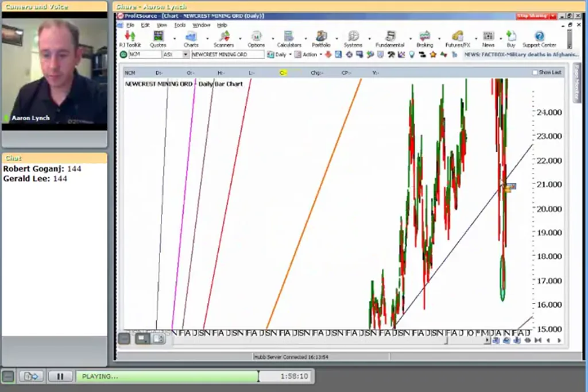Select Robert Goganj's chat message
Screen dimensions: 588x392
42,169
